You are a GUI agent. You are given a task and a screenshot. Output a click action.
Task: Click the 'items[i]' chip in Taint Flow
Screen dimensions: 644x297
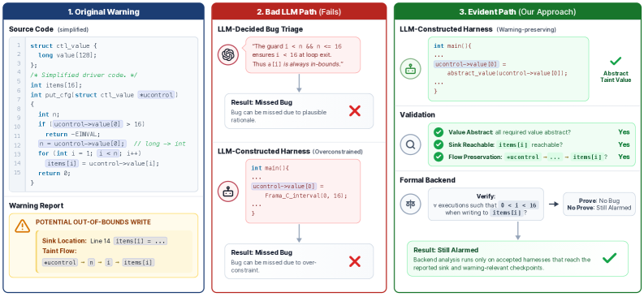coord(138,263)
